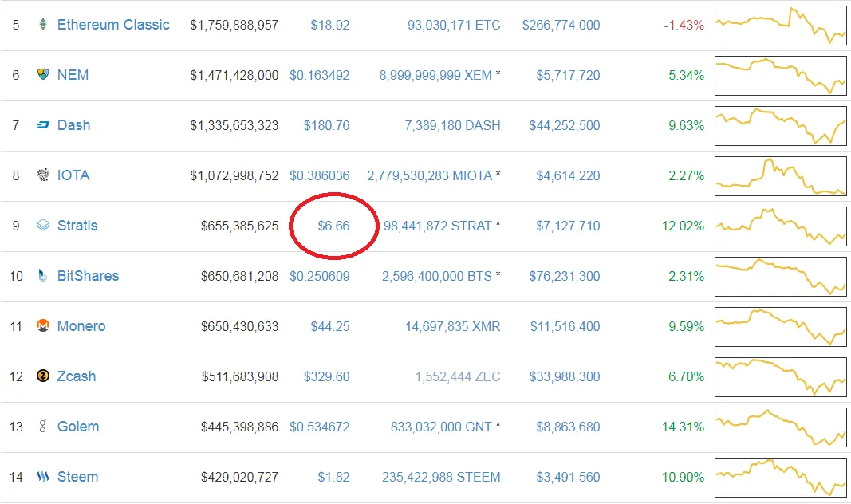
Task: Click Dash price $180.76
Action: point(327,125)
